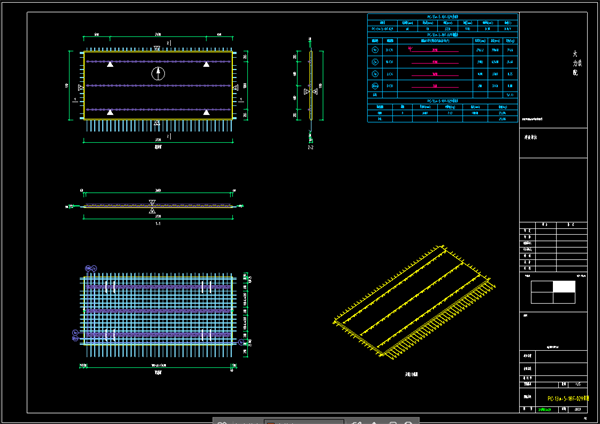
Task: Select the yellow isometric slab model
Action: (414, 302)
